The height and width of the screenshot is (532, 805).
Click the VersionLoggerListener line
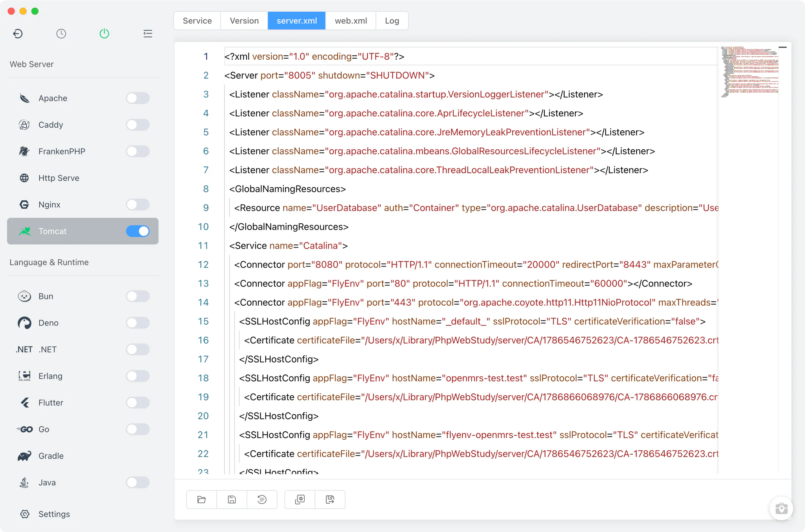click(x=416, y=94)
